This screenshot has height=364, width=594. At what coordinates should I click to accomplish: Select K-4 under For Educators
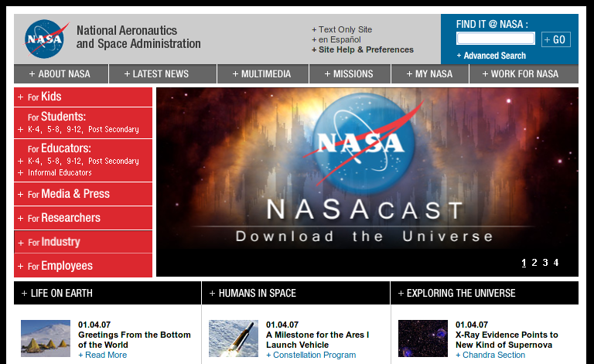(34, 162)
